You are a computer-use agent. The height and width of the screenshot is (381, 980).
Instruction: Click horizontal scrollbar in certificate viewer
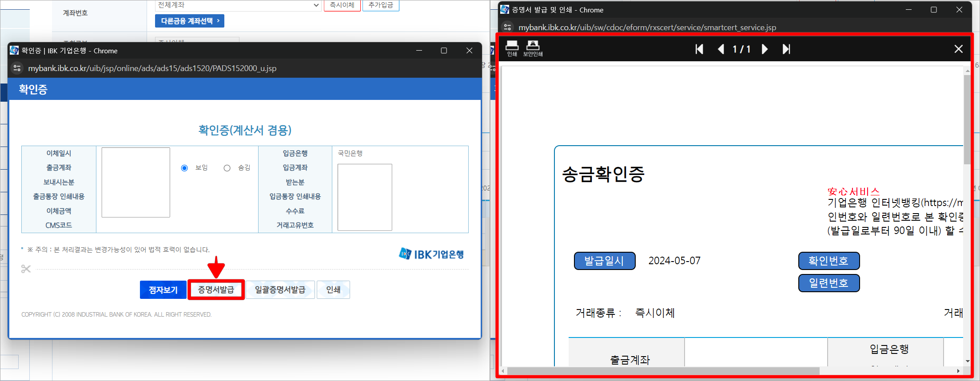tap(663, 371)
